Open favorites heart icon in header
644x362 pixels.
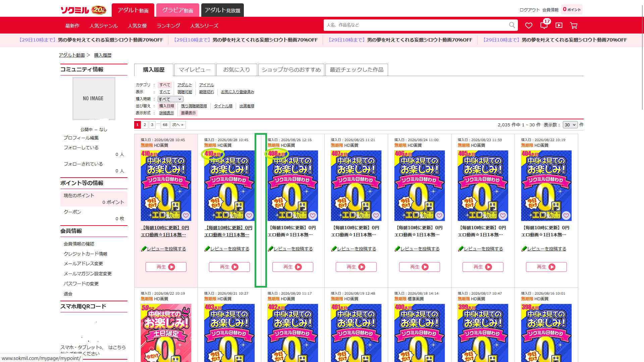click(x=529, y=25)
